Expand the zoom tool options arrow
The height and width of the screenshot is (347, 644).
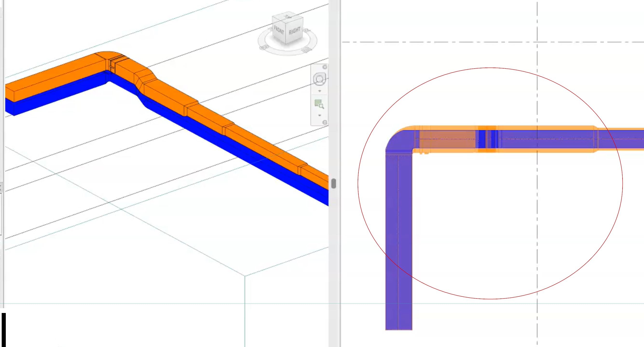click(x=320, y=116)
